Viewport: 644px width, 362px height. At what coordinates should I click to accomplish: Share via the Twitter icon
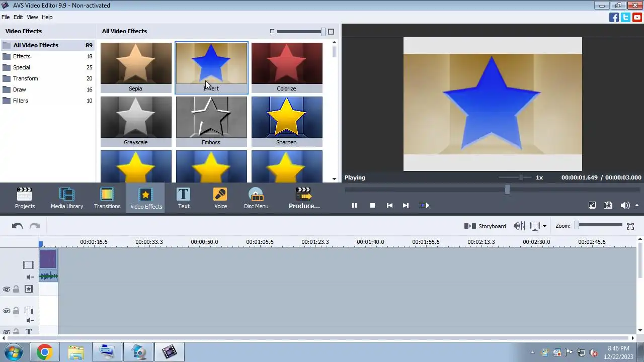(x=625, y=18)
